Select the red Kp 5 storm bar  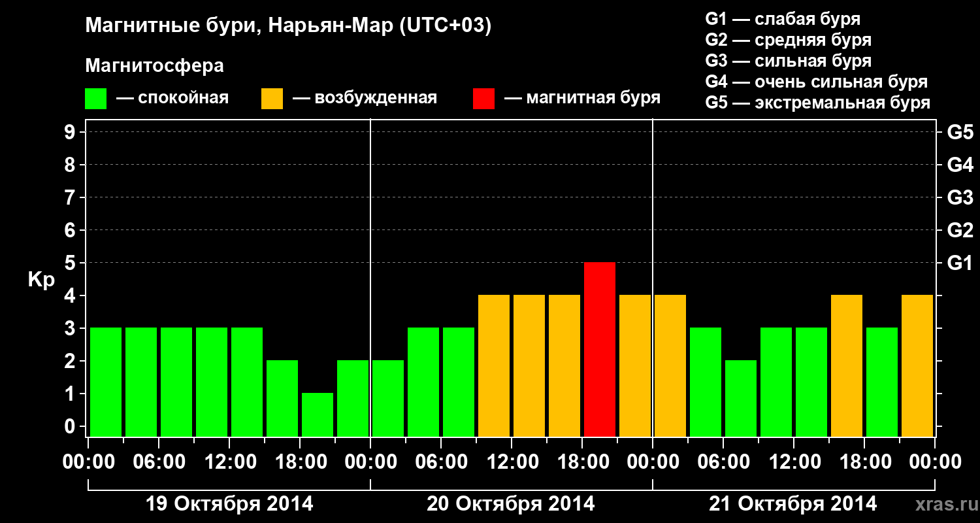point(600,349)
